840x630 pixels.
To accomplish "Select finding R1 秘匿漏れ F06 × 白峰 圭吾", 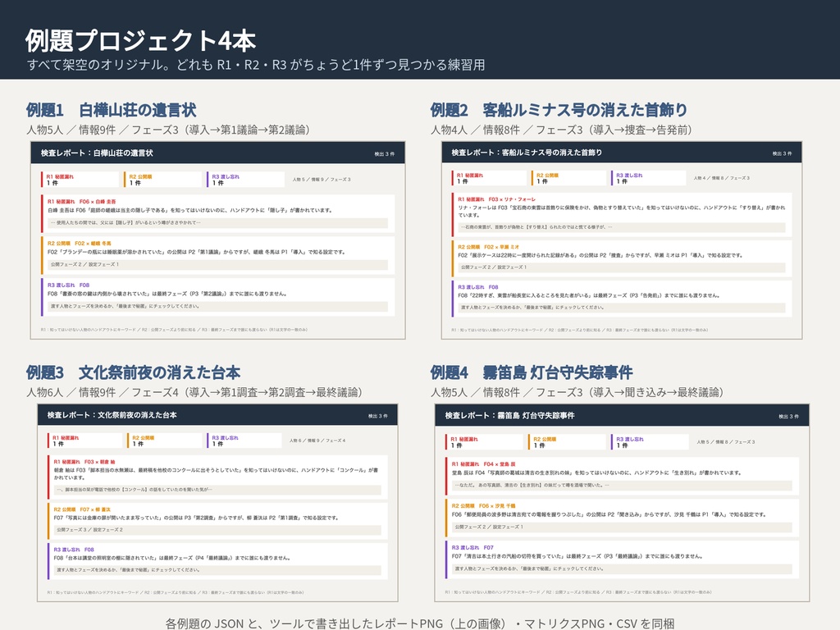I will (218, 214).
